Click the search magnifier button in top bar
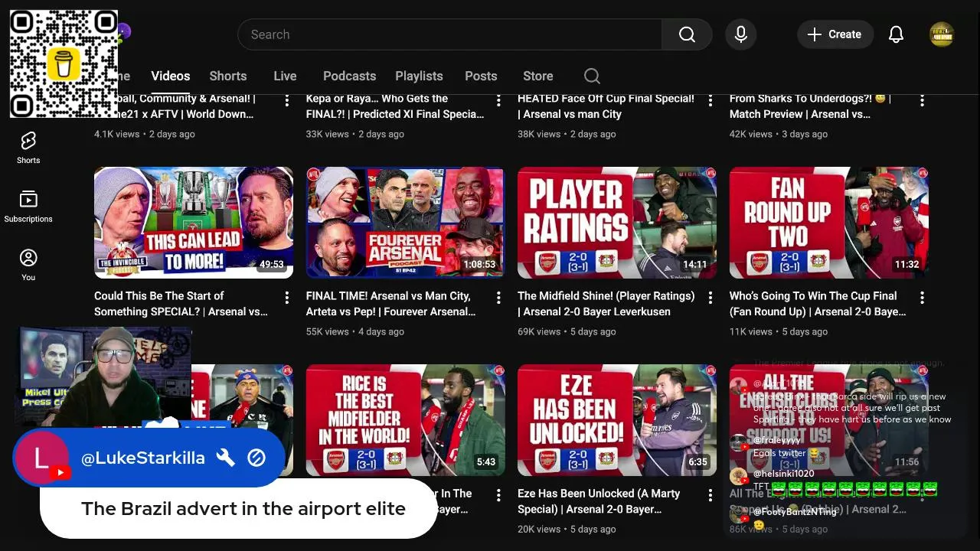980x551 pixels. (687, 34)
